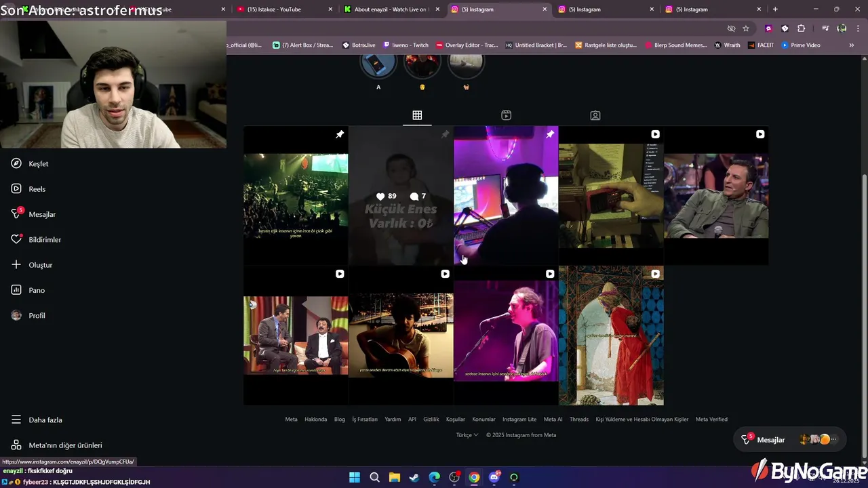Image resolution: width=868 pixels, height=488 pixels.
Task: Switch to the posts grid tab
Action: point(417,115)
